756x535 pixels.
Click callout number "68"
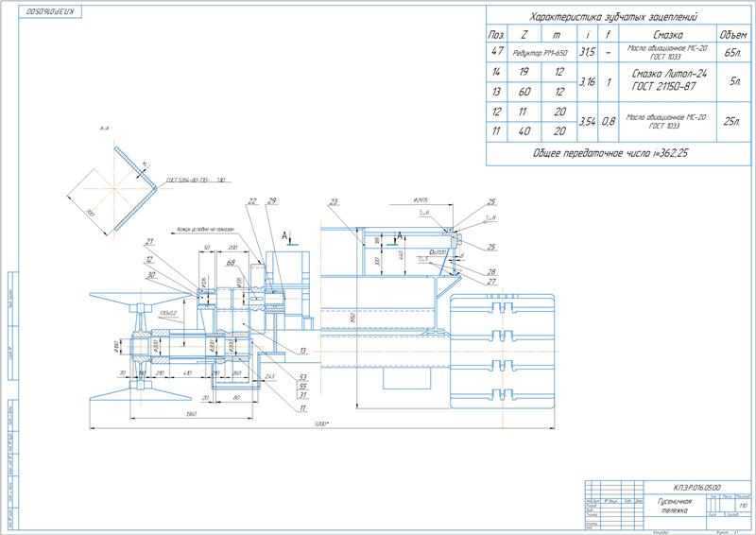pyautogui.click(x=231, y=263)
